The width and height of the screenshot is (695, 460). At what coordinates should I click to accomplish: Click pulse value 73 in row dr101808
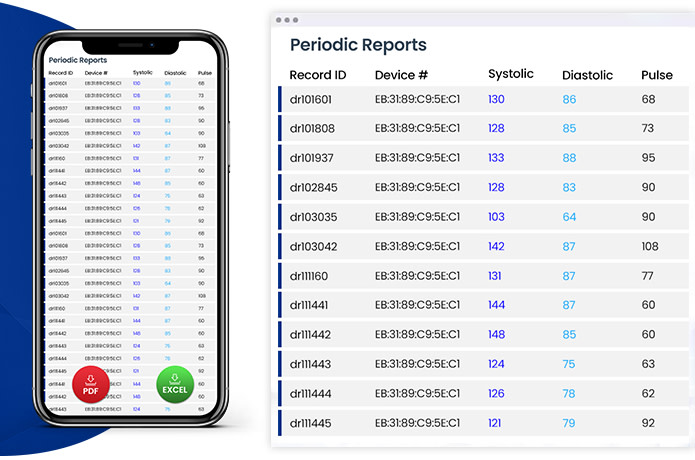pyautogui.click(x=648, y=128)
